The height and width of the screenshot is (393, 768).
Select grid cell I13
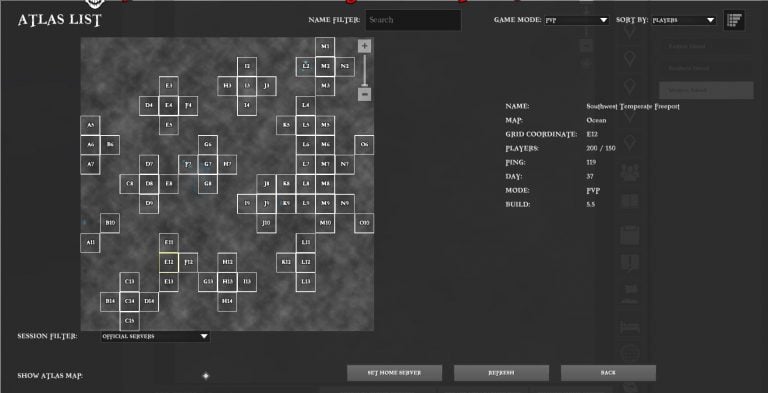(x=247, y=282)
